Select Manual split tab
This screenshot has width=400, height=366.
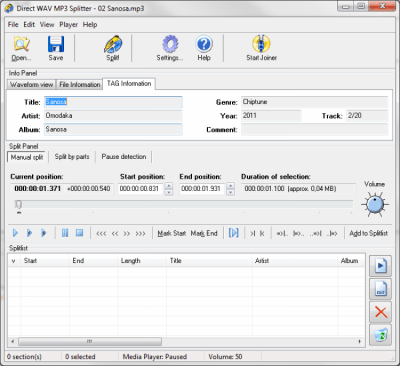click(27, 157)
